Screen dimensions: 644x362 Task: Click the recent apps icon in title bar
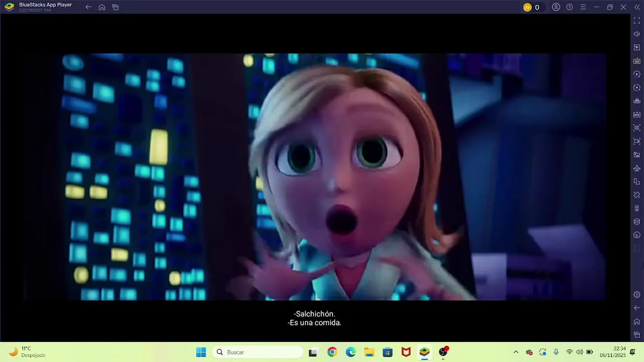pyautogui.click(x=115, y=7)
